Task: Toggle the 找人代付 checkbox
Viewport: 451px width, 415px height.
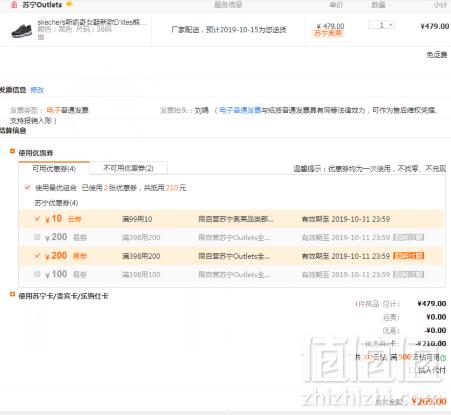Action: click(412, 370)
